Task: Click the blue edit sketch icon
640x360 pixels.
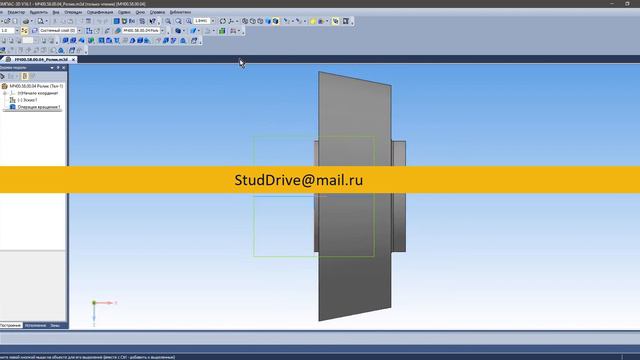Action: point(193,31)
